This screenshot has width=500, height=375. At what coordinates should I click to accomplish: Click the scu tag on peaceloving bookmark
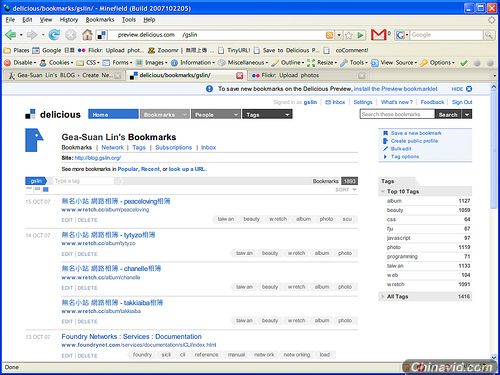347,219
